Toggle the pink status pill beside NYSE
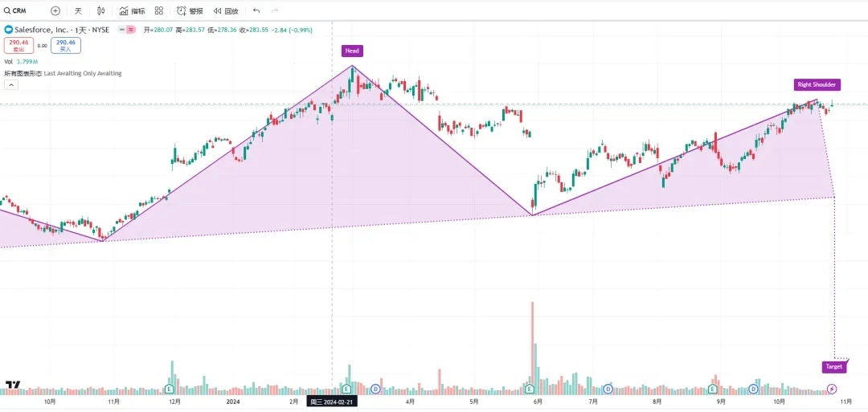 (129, 30)
